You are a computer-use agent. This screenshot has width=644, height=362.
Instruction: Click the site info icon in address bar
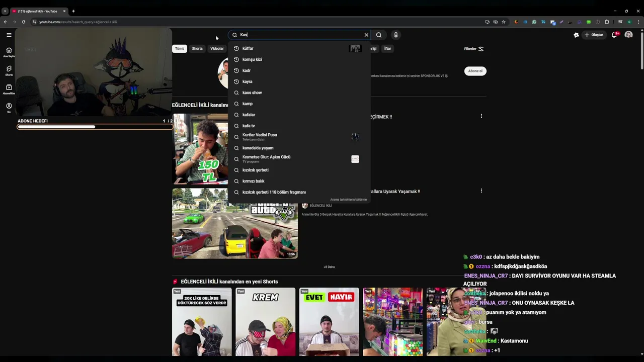click(x=34, y=22)
